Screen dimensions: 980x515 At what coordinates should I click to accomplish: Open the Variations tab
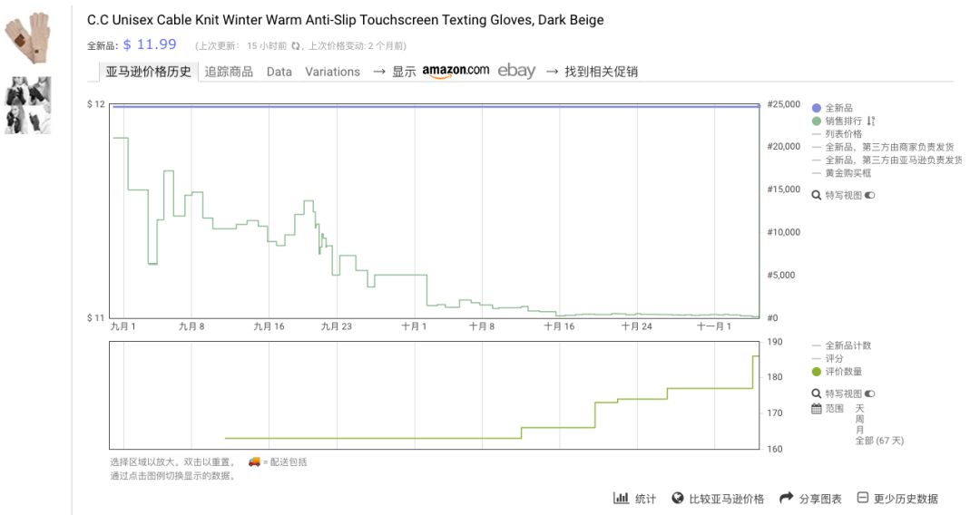[x=332, y=72]
